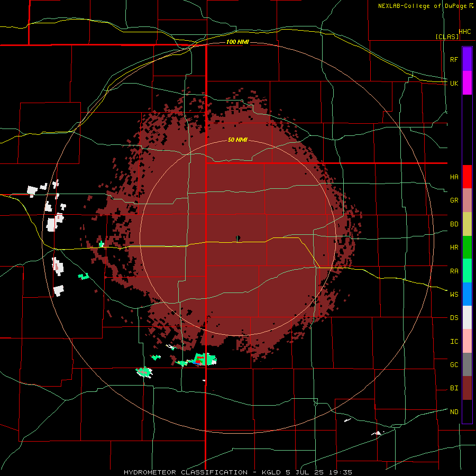This screenshot has height=476, width=476.
Task: Click the black ND no data swatch
Action: pyautogui.click(x=467, y=411)
